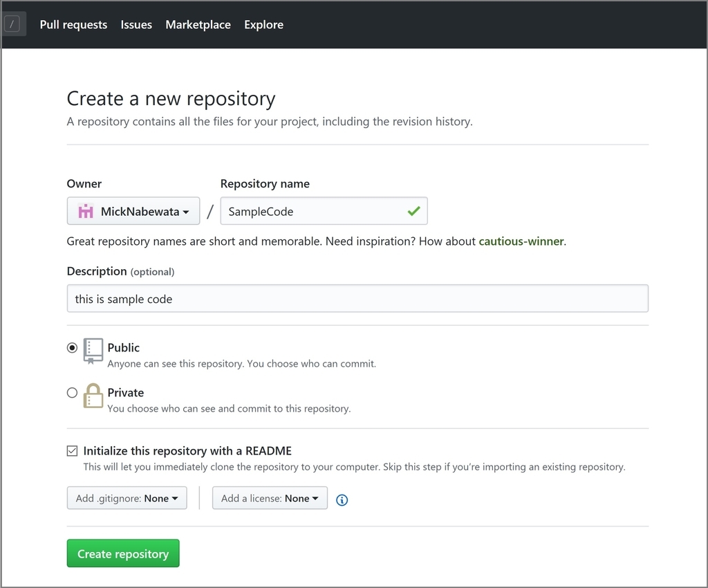Click the Create repository button
The width and height of the screenshot is (708, 588).
123,553
